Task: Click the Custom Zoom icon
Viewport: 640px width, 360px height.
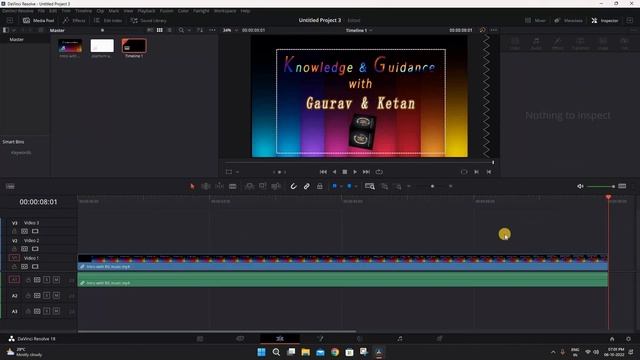Action: pyautogui.click(x=398, y=187)
